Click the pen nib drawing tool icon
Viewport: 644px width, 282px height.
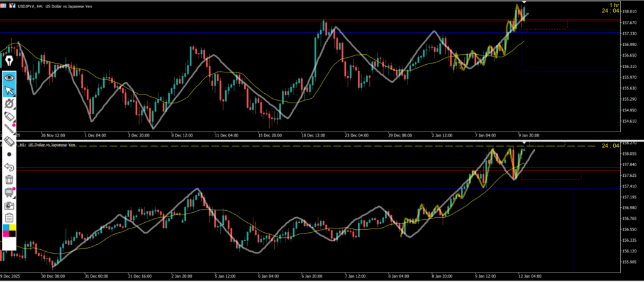point(9,61)
